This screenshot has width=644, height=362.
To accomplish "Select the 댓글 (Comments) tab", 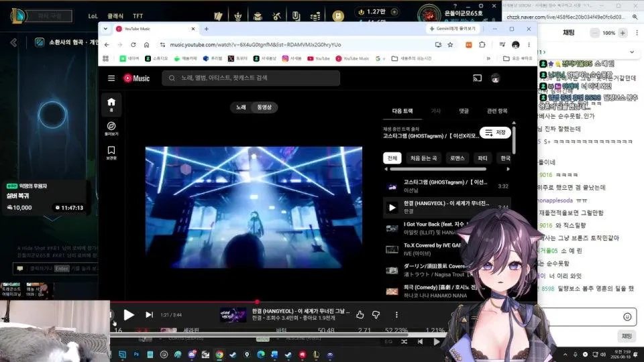I will point(464,111).
